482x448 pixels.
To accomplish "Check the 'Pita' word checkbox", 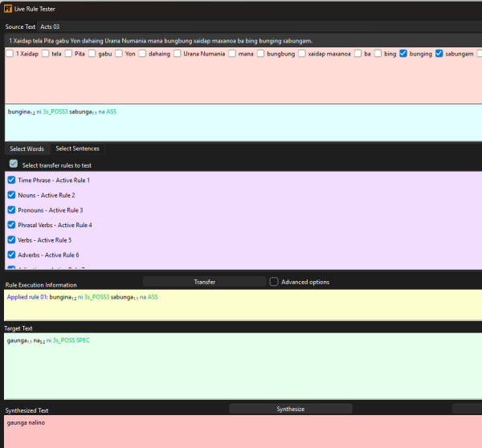I will (68, 54).
